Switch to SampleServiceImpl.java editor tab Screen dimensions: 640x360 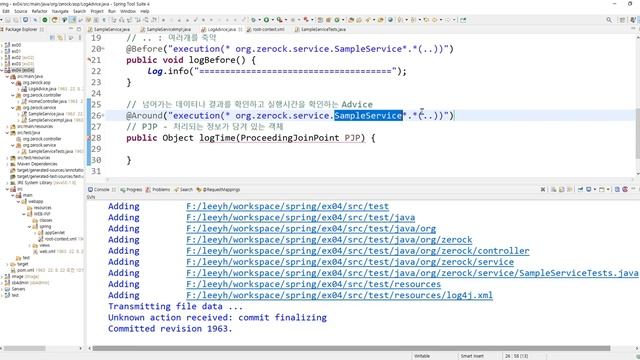point(166,29)
